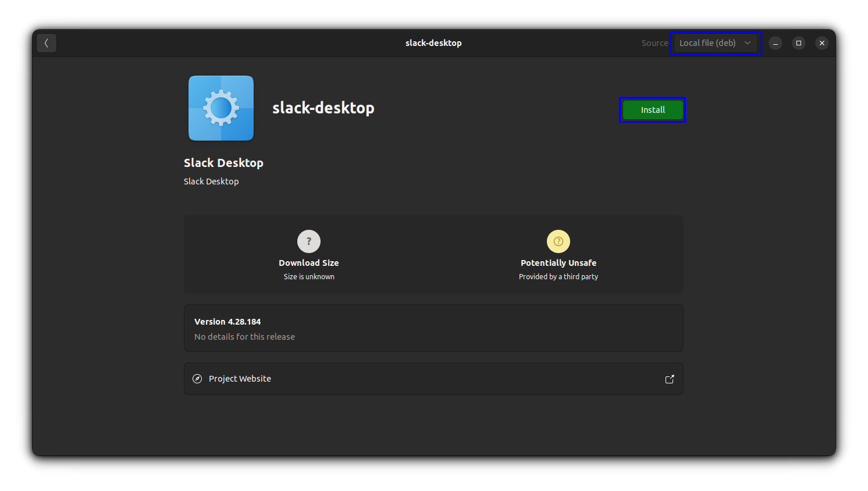Click the Slack Desktop application icon
This screenshot has width=868, height=491.
(221, 108)
